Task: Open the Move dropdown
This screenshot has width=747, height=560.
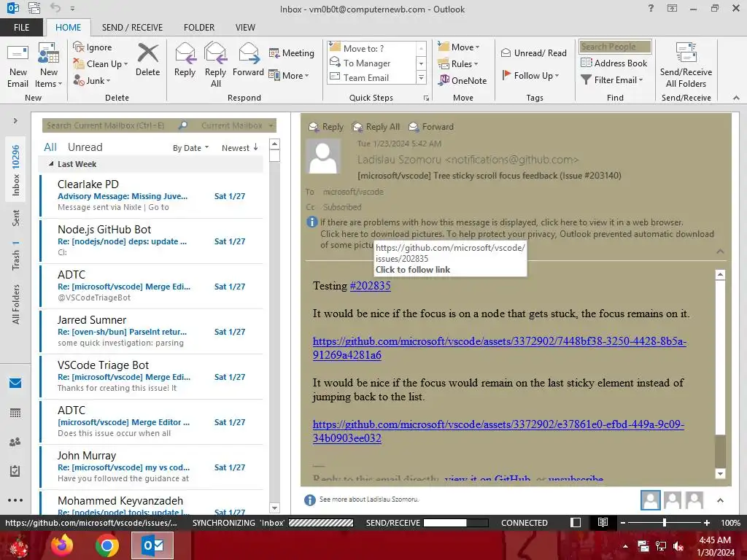Action: tap(459, 47)
